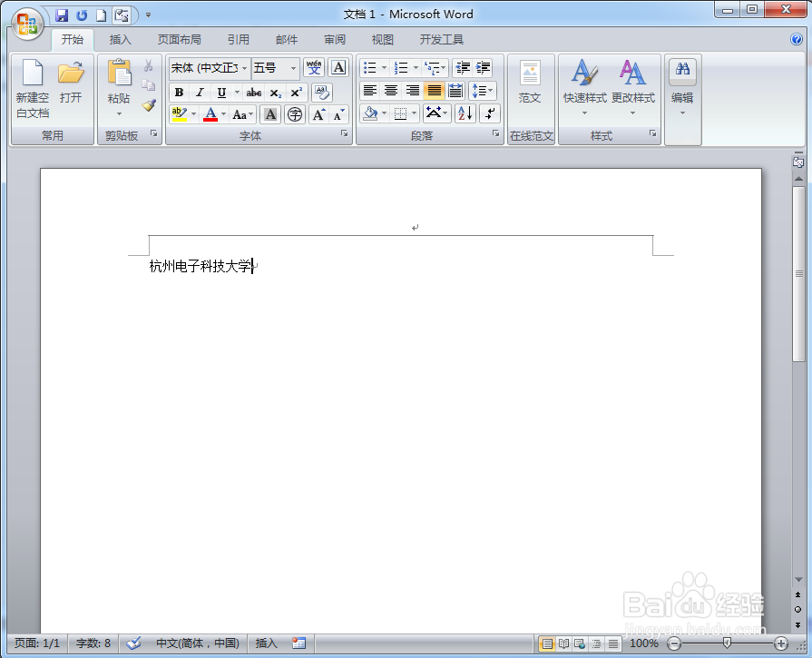Toggle italic formatting

pos(200,93)
